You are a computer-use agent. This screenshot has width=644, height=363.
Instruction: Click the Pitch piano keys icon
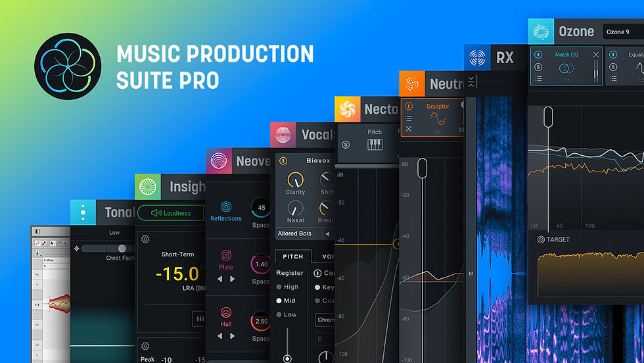(375, 144)
